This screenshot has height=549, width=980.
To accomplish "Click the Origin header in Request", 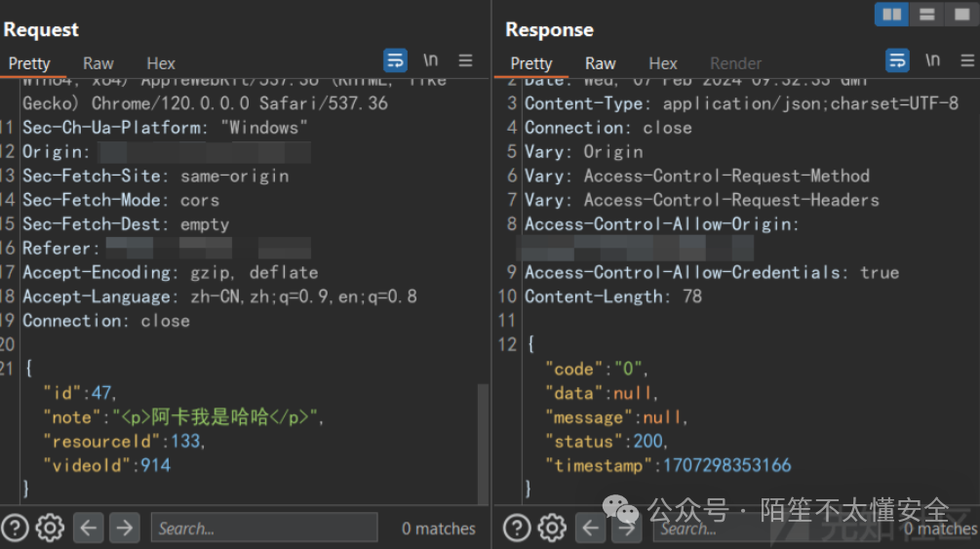I will (166, 152).
